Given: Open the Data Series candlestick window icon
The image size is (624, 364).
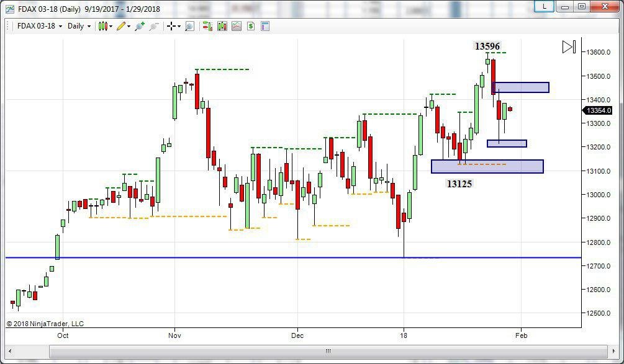Looking at the screenshot, I should [x=222, y=26].
